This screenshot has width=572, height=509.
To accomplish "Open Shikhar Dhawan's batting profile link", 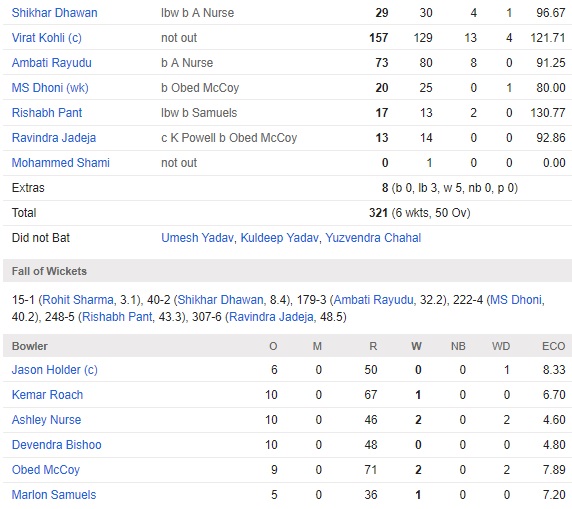I will pos(54,13).
